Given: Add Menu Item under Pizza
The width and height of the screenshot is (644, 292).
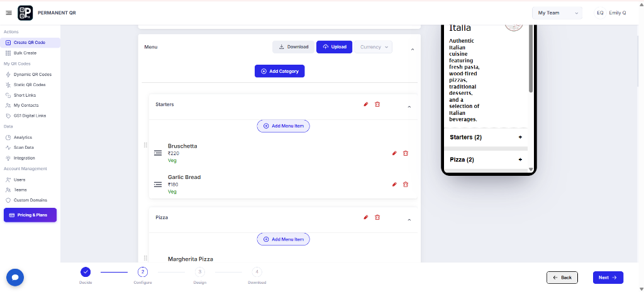Looking at the screenshot, I should tap(284, 239).
